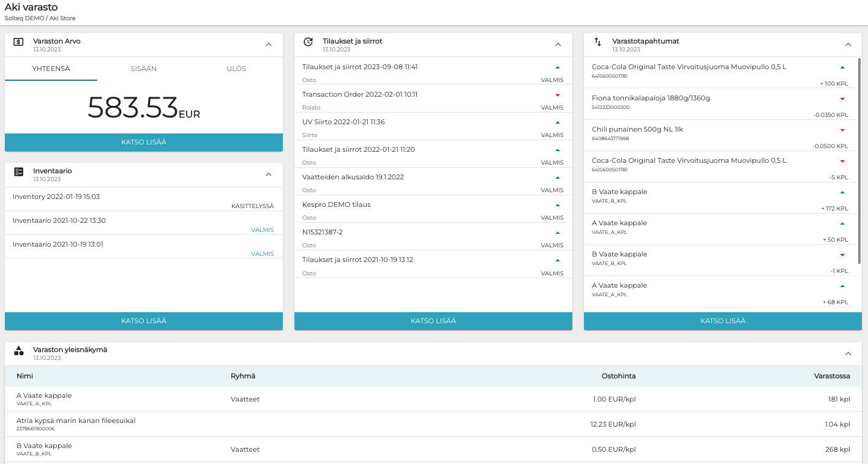Click the Varaston yleisnäkymä shapes icon

(x=18, y=351)
